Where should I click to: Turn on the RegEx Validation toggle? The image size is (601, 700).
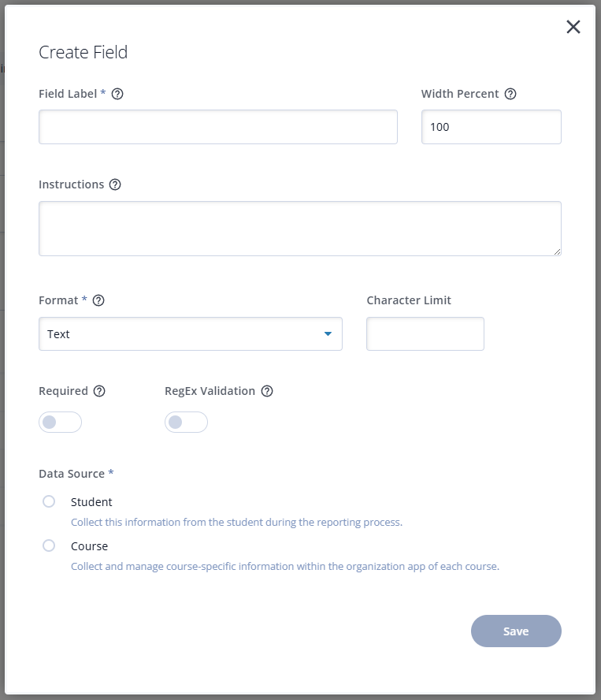(186, 423)
